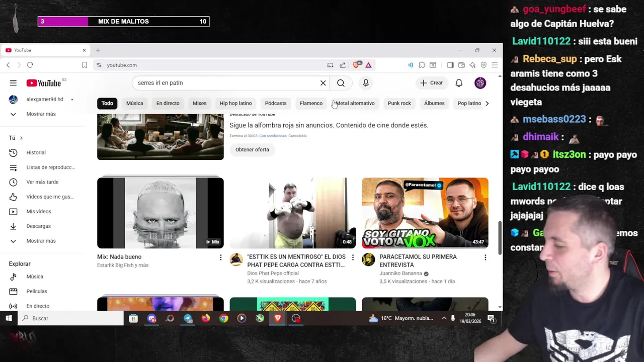Select the Pódcasts filter chip
The image size is (644, 362).
pos(276,103)
